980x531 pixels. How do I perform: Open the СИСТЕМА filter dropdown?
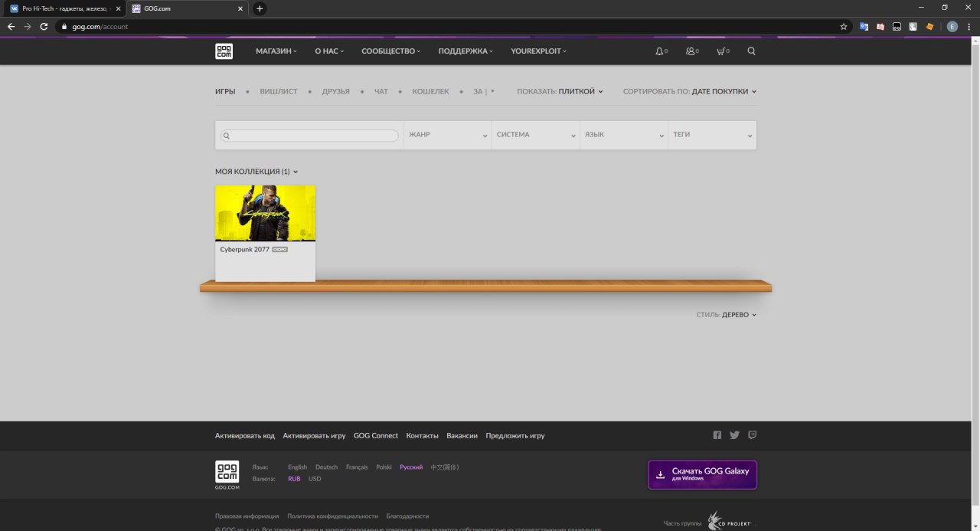click(535, 135)
